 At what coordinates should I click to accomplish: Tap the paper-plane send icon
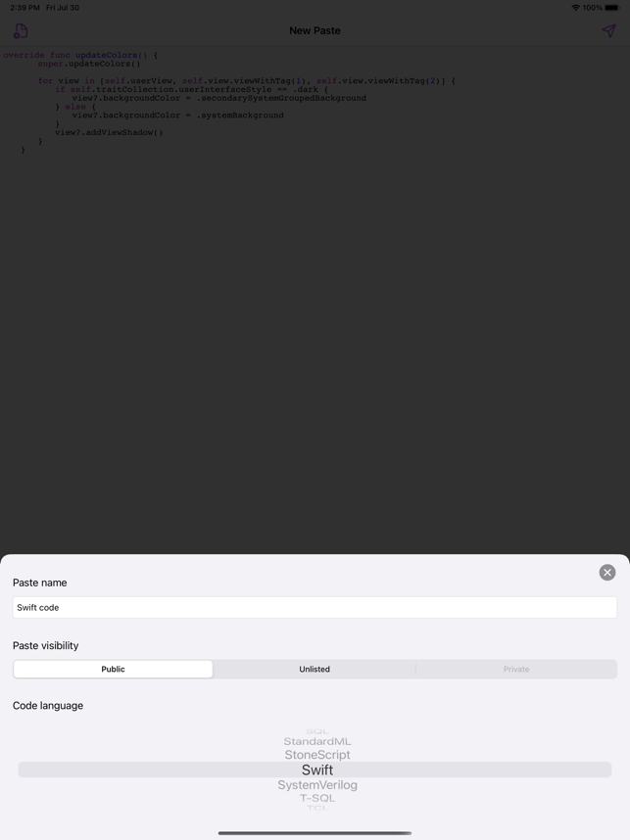(608, 30)
